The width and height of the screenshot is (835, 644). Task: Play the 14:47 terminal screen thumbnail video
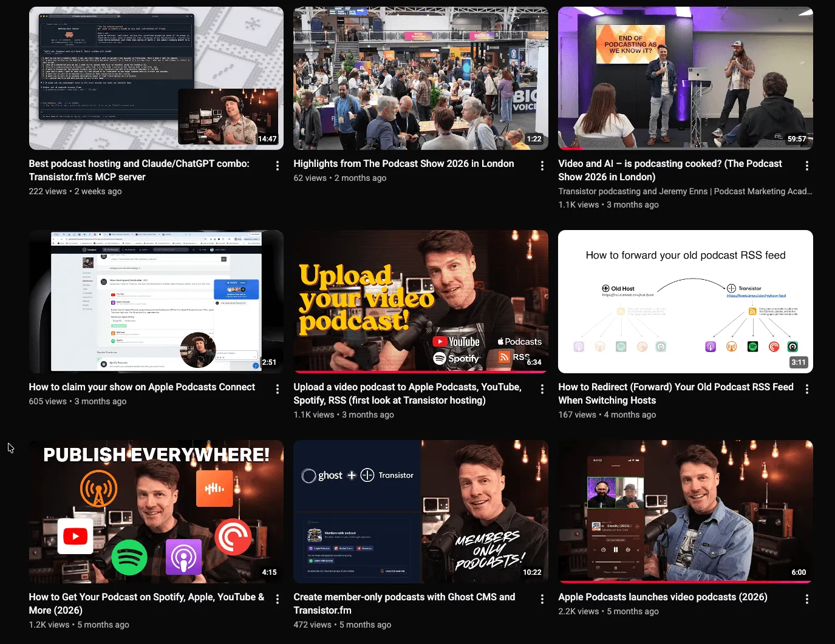click(156, 78)
